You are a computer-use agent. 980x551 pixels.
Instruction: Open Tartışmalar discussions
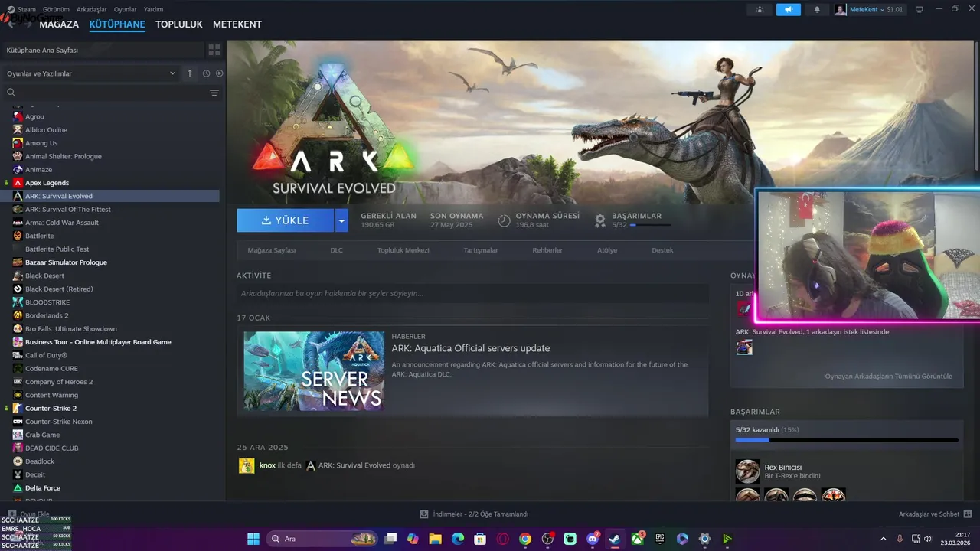pos(481,250)
